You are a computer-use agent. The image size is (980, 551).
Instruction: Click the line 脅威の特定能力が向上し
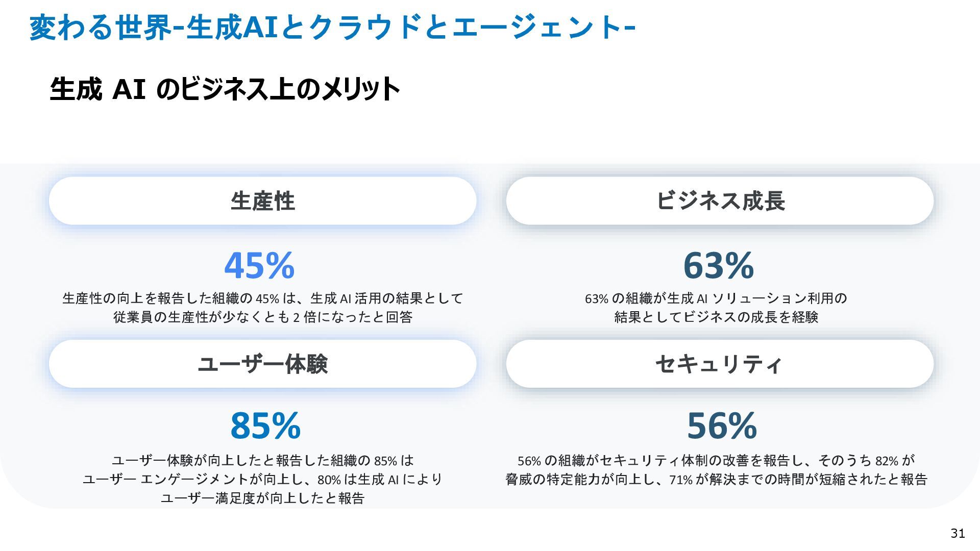[x=716, y=479]
